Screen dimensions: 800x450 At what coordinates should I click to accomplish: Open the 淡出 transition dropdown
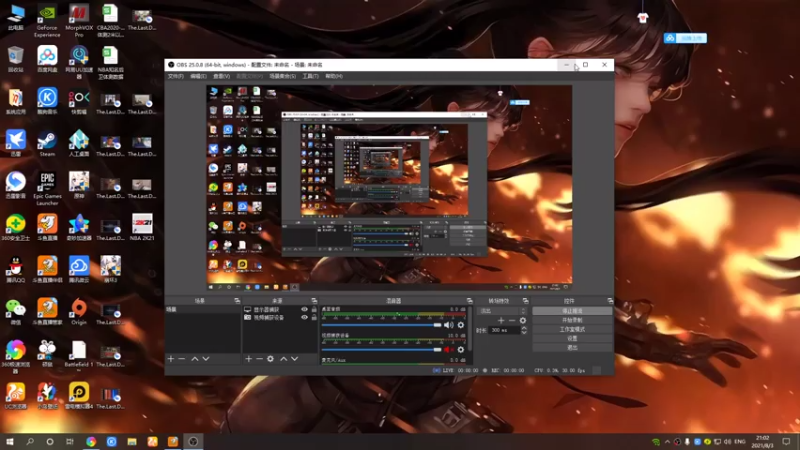coord(502,311)
